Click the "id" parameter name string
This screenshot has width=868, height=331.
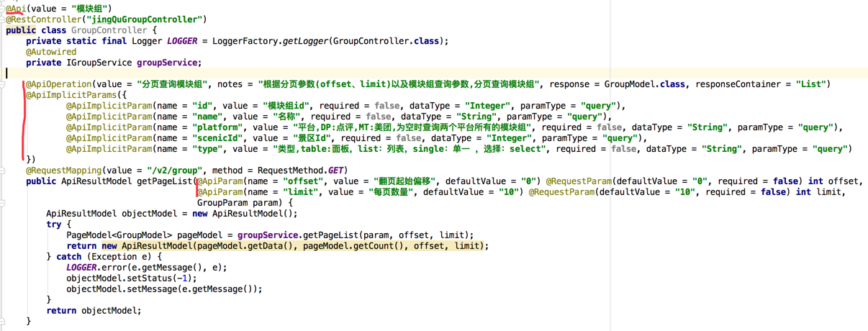(x=203, y=106)
